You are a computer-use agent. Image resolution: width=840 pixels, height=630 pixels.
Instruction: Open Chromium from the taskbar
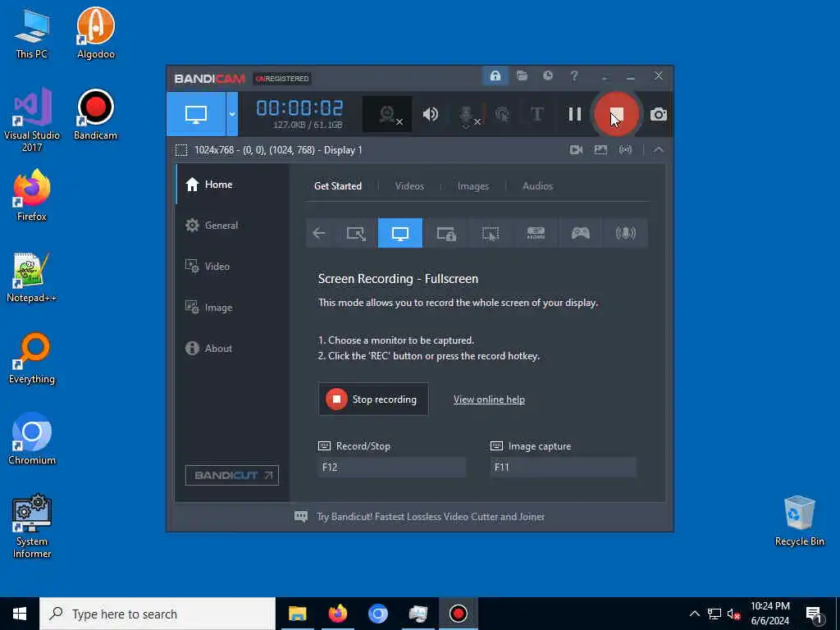click(377, 614)
